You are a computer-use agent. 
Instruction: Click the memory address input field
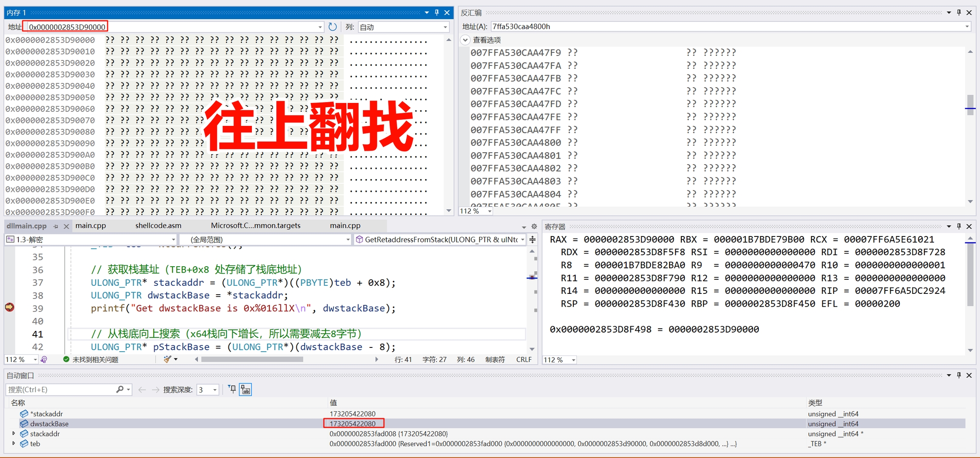click(x=170, y=27)
